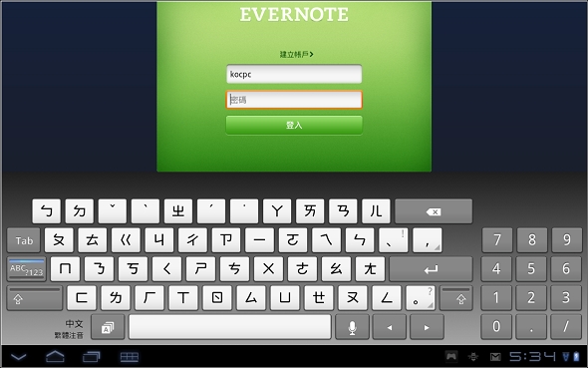The width and height of the screenshot is (588, 368).
Task: Toggle the ABC ?123 mode key
Action: point(26,269)
